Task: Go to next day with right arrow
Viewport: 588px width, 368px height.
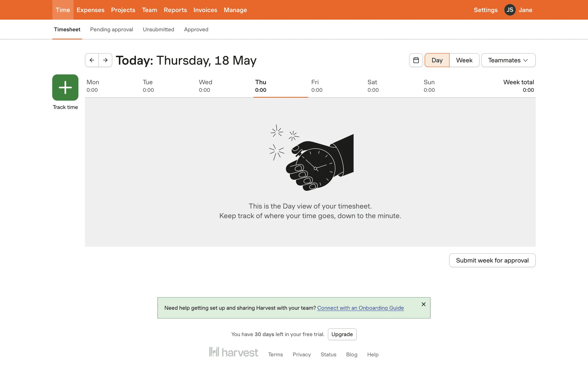Action: click(x=105, y=60)
